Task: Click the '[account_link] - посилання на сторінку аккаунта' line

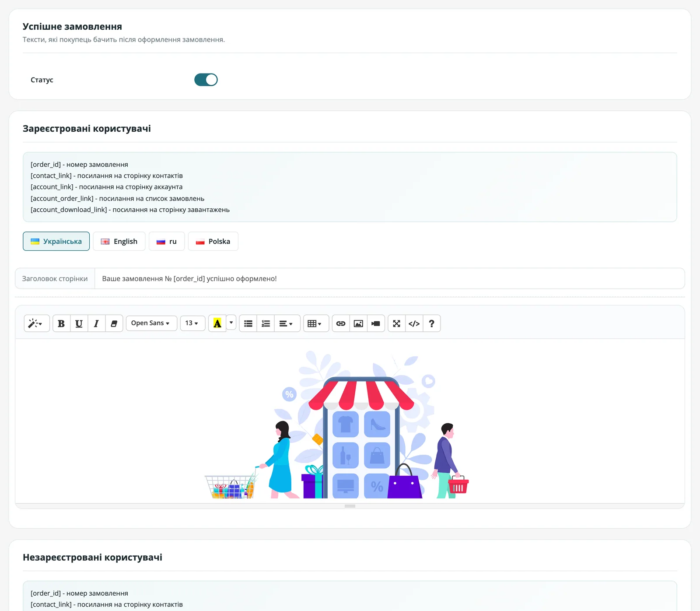Action: 107,187
